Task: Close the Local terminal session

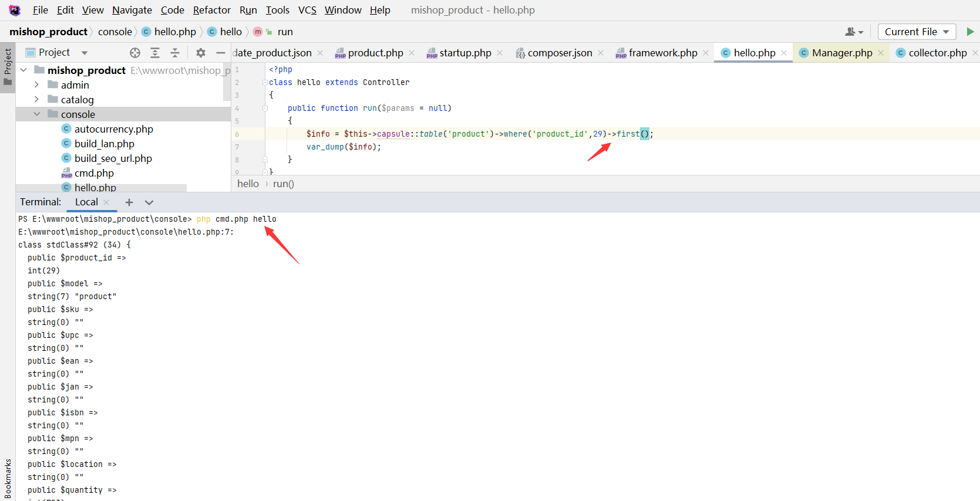Action: point(106,202)
